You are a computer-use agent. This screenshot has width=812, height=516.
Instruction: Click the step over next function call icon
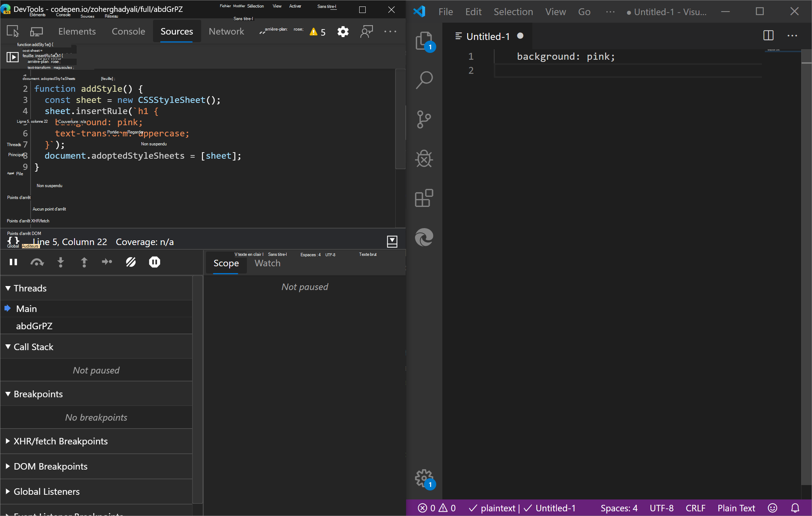(37, 262)
